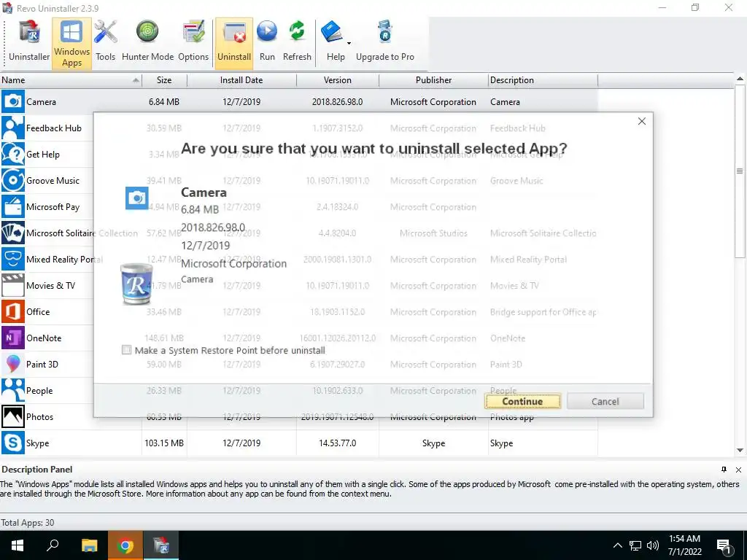This screenshot has width=747, height=560.
Task: Select the Camera app icon in list
Action: (13, 102)
